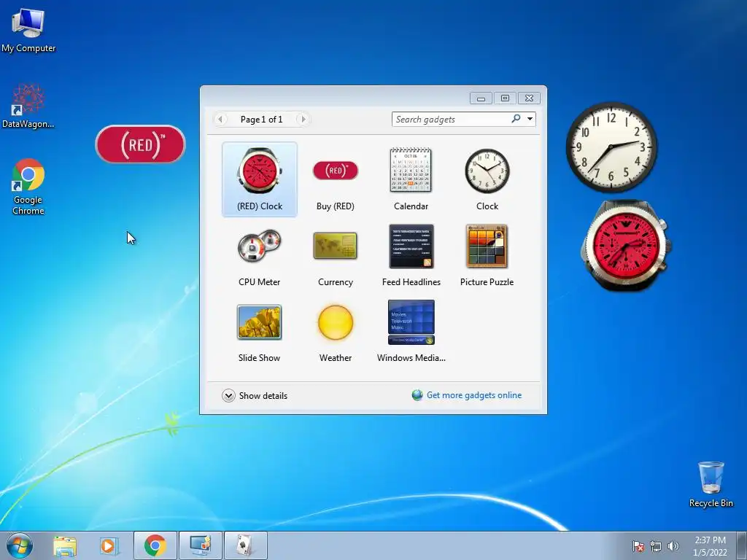Select the Windows Media Center gadget
747x560 pixels.
pyautogui.click(x=411, y=332)
